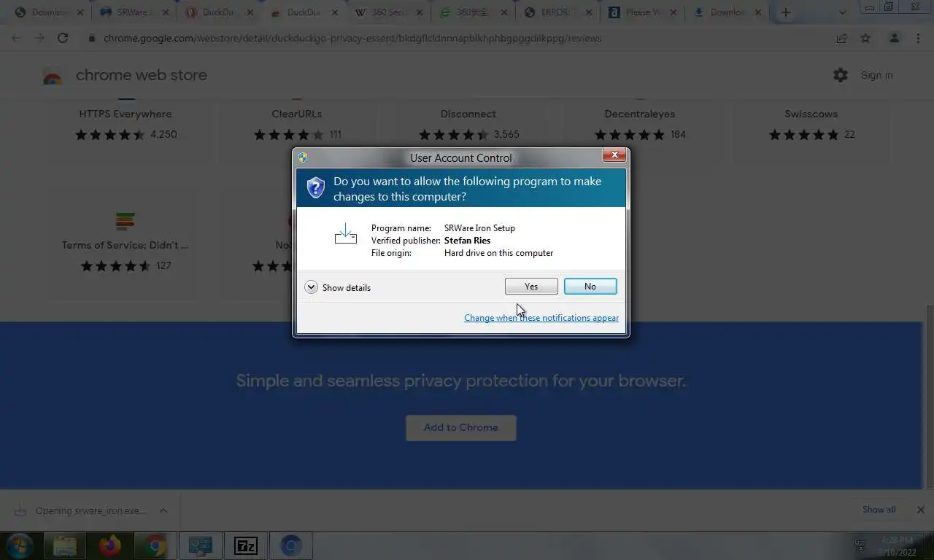The height and width of the screenshot is (560, 934).
Task: Expand Show details in UAC dialog
Action: click(x=338, y=287)
